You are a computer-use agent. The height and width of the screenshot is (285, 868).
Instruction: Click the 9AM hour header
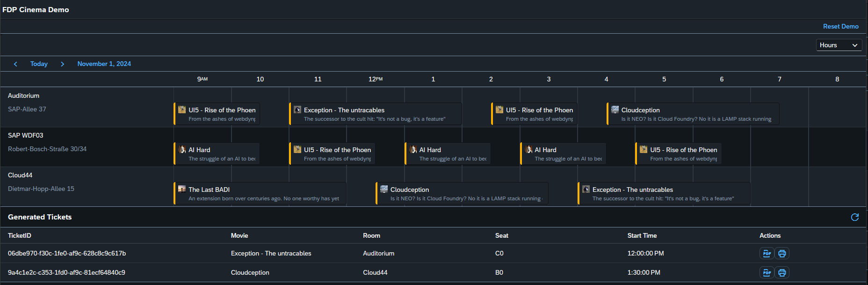coord(203,79)
